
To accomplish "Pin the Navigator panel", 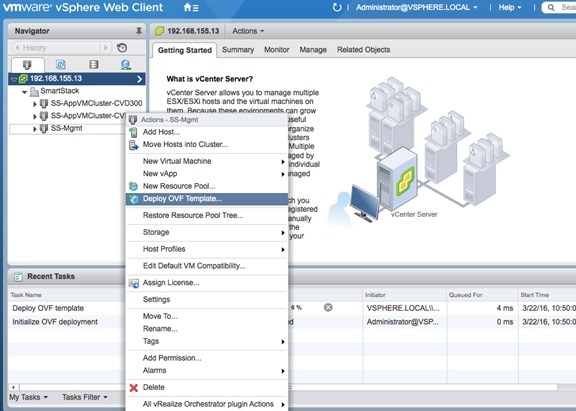I will tap(139, 31).
